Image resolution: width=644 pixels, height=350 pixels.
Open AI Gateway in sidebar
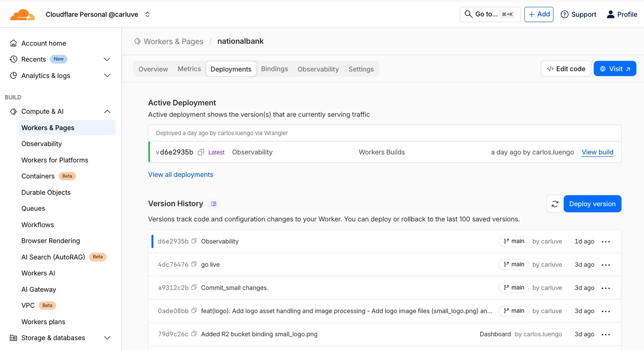[x=39, y=290]
